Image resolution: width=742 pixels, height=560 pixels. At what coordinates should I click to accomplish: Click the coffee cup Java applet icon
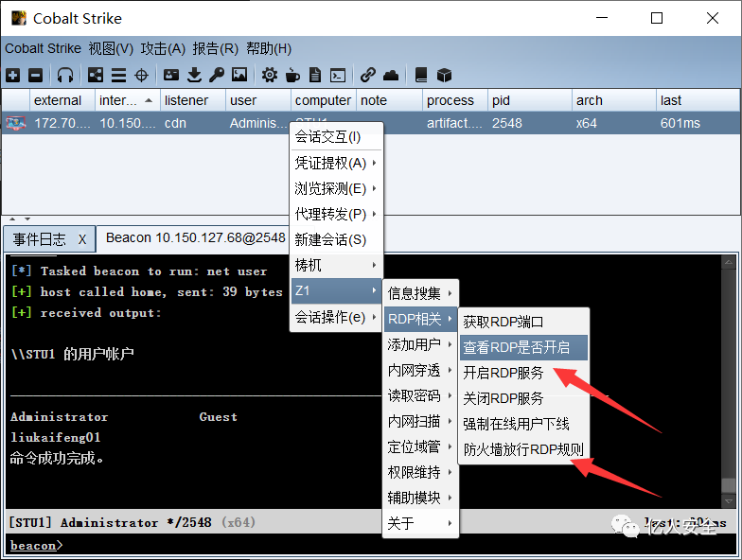pyautogui.click(x=293, y=75)
